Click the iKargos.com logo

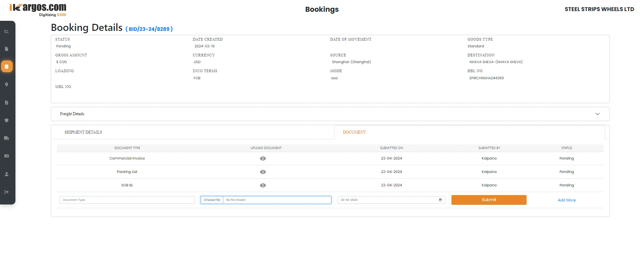38,9
